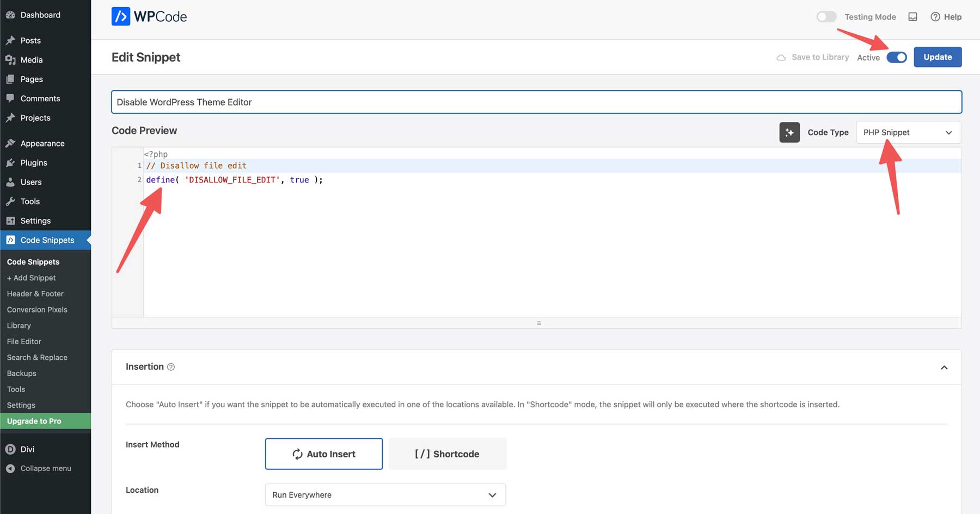The width and height of the screenshot is (980, 514).
Task: Open the WPCode AI snippet generator sparkle icon
Action: [789, 132]
